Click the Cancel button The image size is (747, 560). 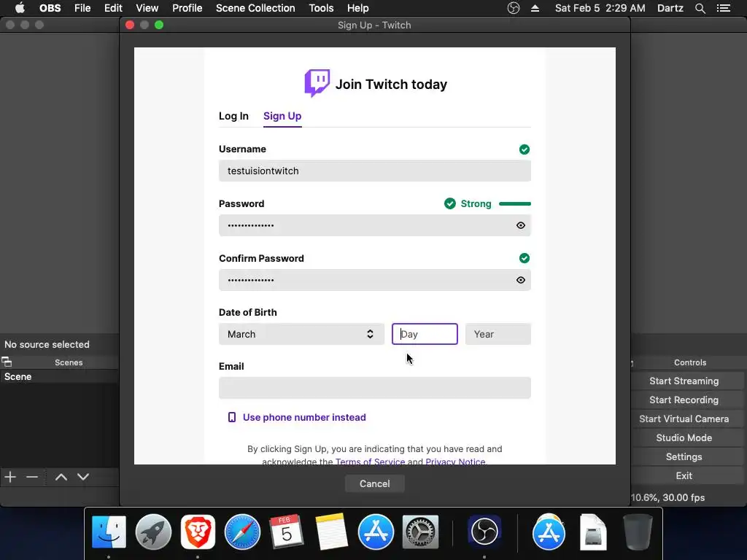[374, 484]
